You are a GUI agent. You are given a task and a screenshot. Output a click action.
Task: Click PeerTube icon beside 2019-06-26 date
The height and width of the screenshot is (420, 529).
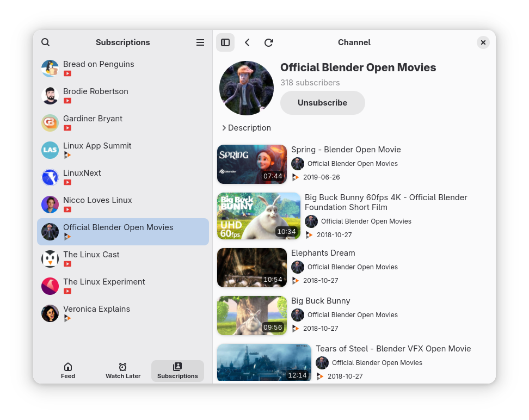(296, 177)
